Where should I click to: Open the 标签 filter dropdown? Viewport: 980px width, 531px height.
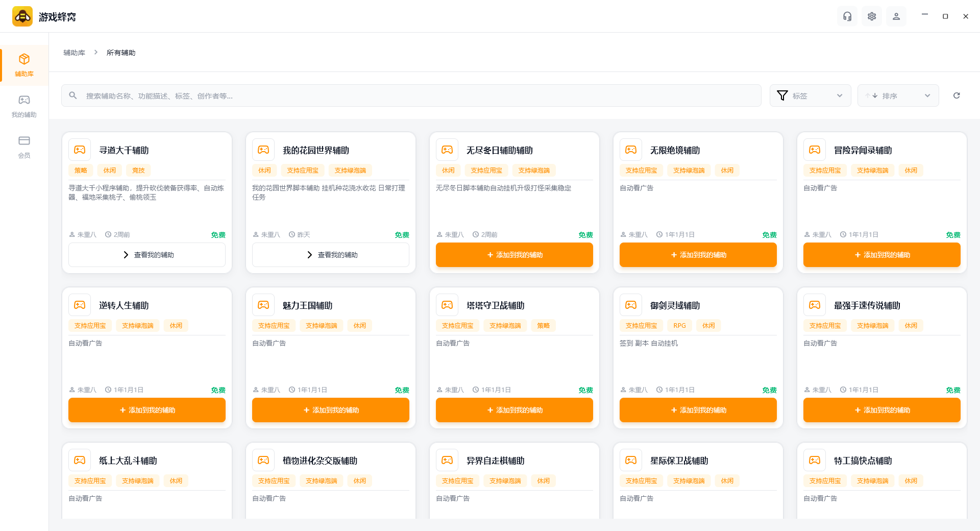pos(810,95)
